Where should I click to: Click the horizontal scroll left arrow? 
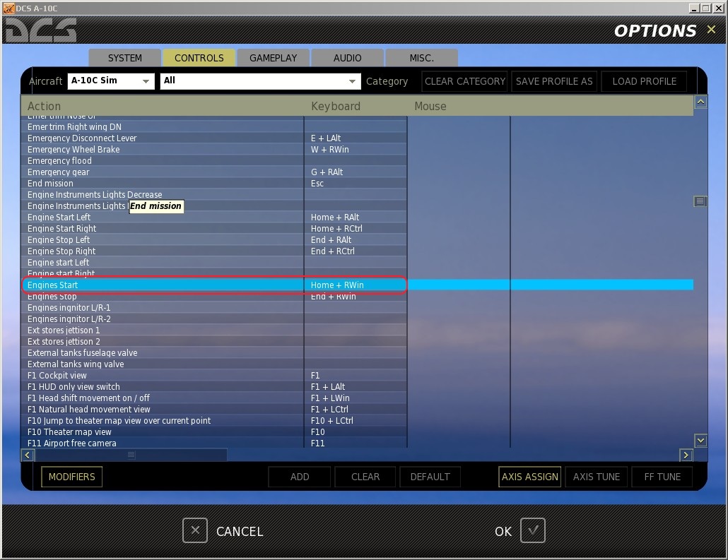tap(28, 455)
